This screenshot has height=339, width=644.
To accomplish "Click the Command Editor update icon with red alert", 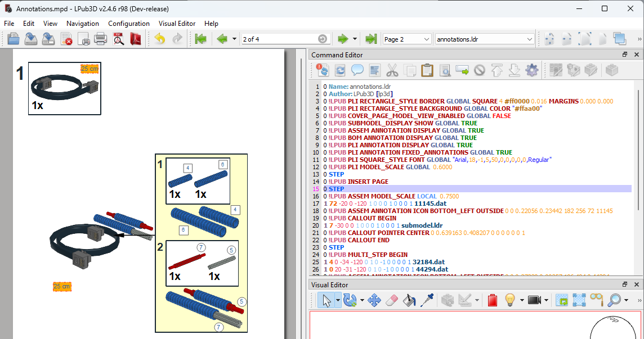I will click(x=323, y=70).
